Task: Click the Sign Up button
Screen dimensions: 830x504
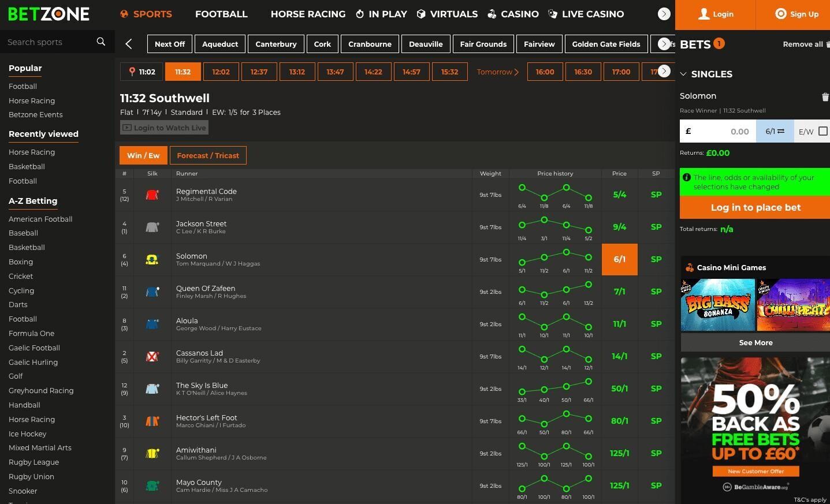Action: 793,14
